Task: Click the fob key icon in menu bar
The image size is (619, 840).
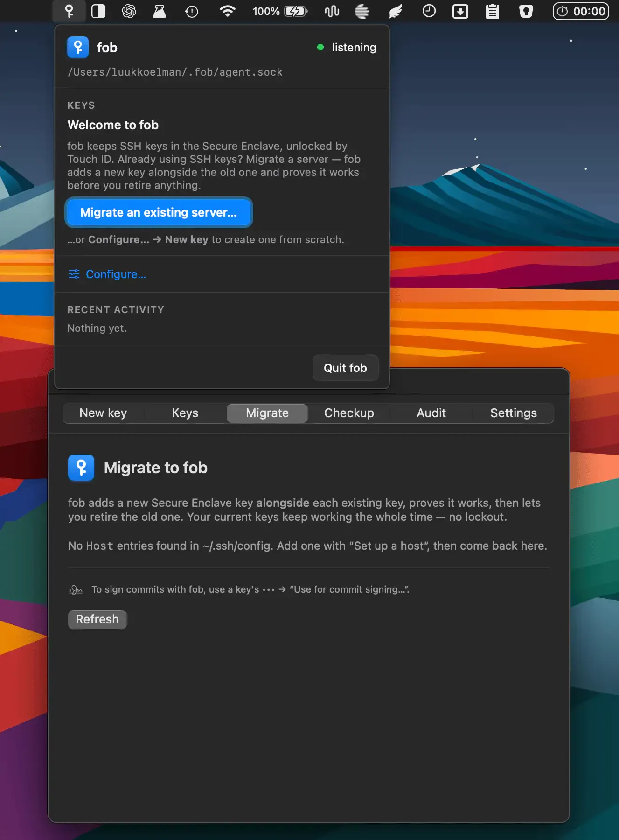Action: coord(69,11)
